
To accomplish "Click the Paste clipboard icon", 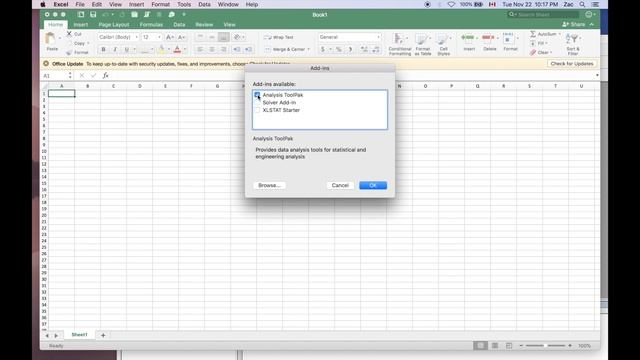I will coord(51,39).
